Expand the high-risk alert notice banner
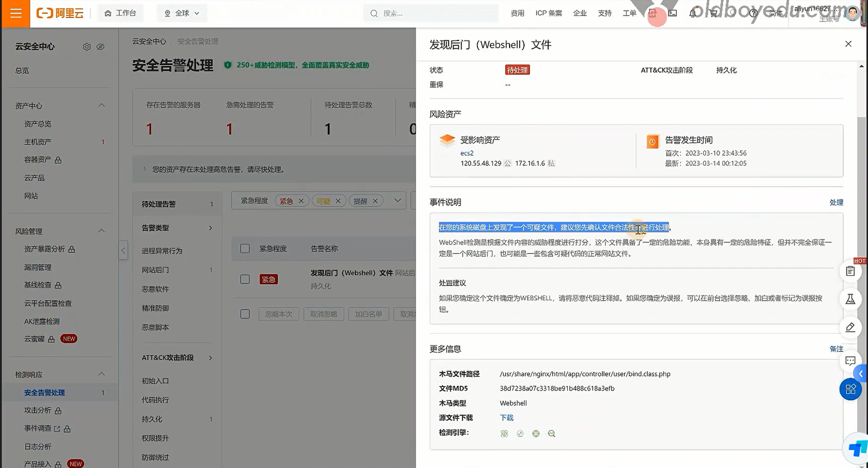 point(145,169)
